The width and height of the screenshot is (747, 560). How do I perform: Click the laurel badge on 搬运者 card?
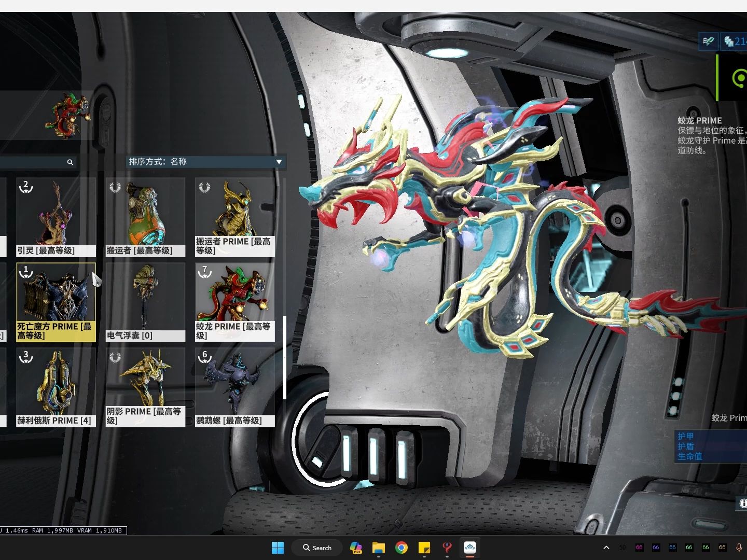[115, 187]
